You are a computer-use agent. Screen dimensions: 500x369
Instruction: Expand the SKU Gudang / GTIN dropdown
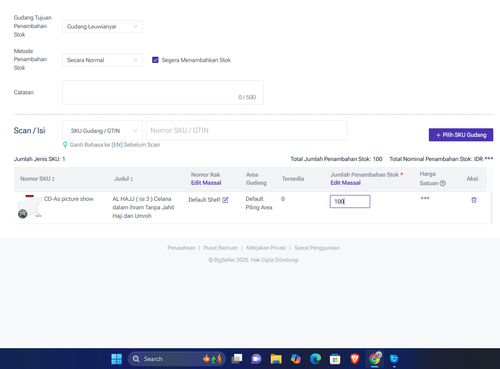click(x=102, y=131)
